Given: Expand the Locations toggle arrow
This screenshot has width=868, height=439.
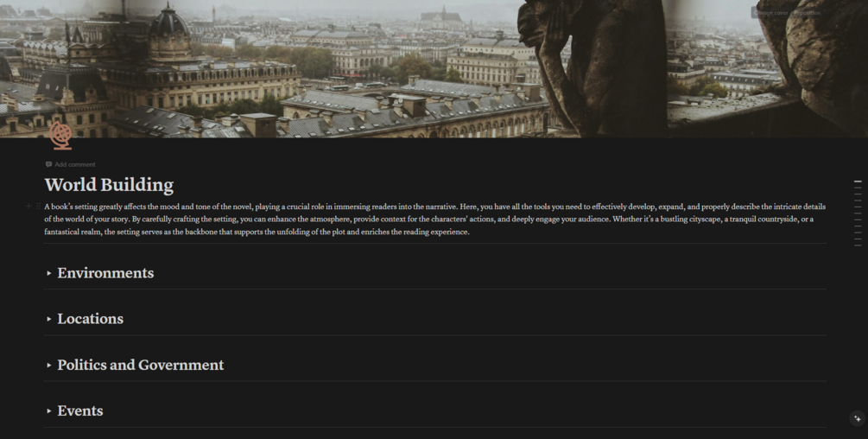Looking at the screenshot, I should click(x=49, y=320).
